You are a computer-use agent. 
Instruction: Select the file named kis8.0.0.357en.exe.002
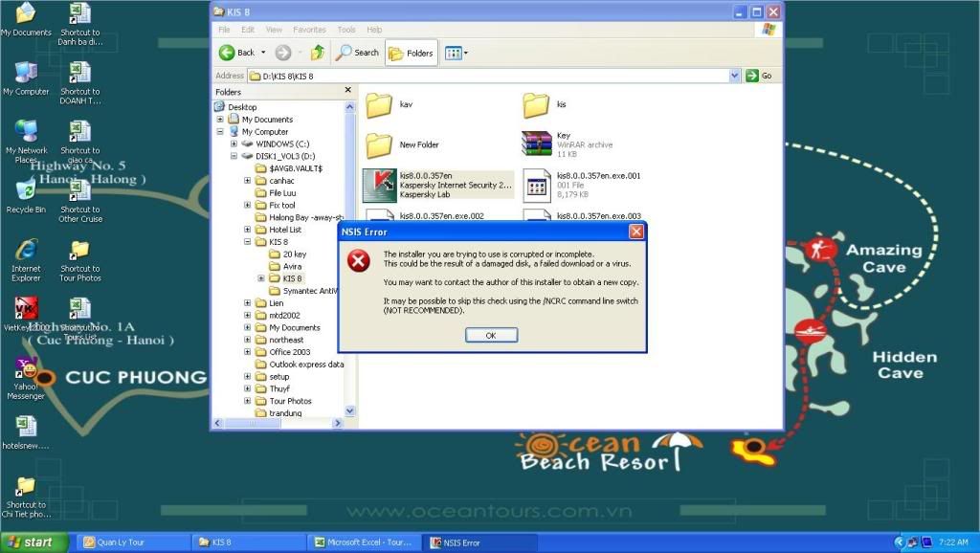click(442, 216)
